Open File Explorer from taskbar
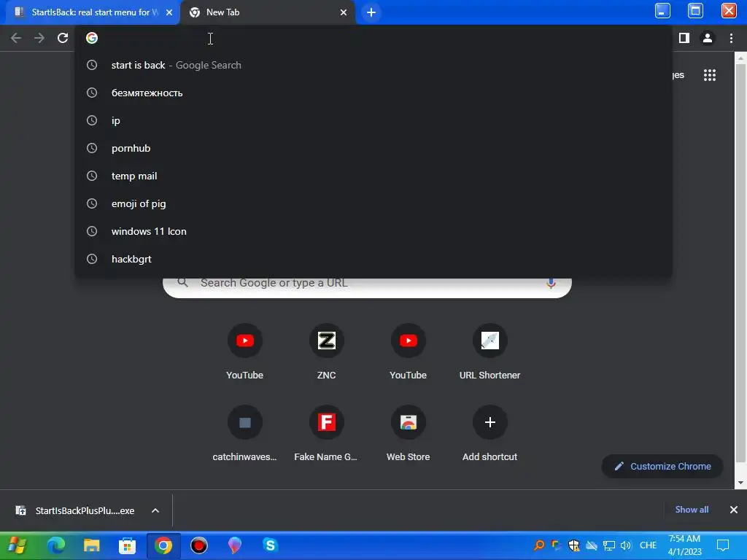Image resolution: width=747 pixels, height=560 pixels. click(91, 545)
